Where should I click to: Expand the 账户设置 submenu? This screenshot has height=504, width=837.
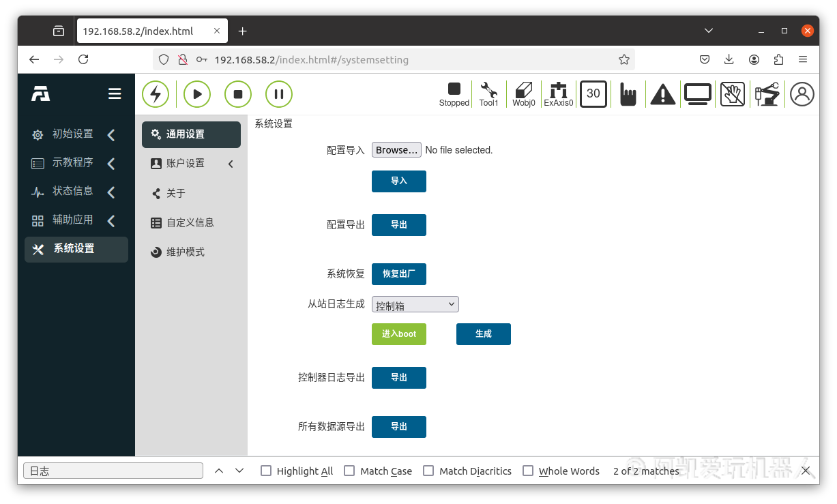coord(191,164)
